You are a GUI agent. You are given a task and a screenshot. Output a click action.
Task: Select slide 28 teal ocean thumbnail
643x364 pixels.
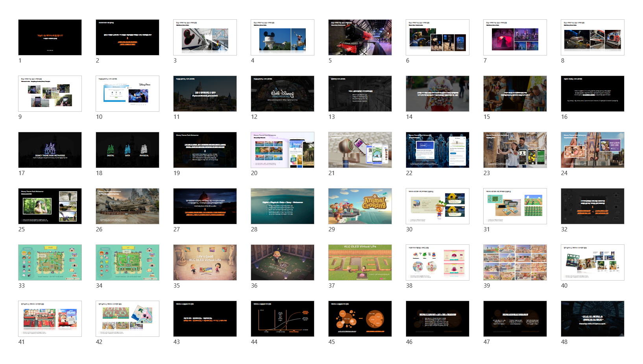pyautogui.click(x=283, y=206)
